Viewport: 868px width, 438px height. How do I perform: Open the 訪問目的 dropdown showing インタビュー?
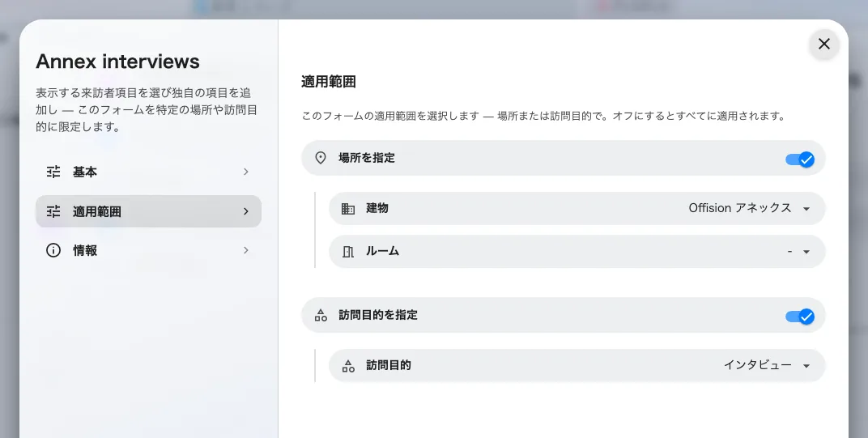[x=577, y=365]
